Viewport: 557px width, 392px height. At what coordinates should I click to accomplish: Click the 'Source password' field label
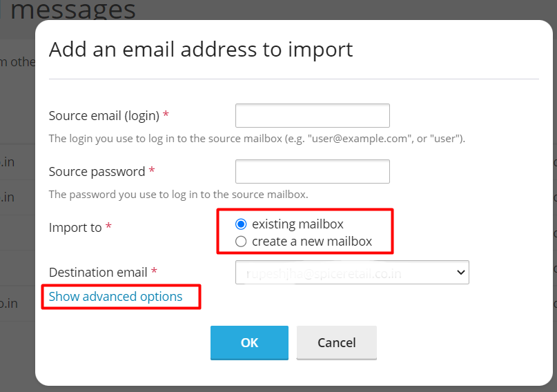97,171
